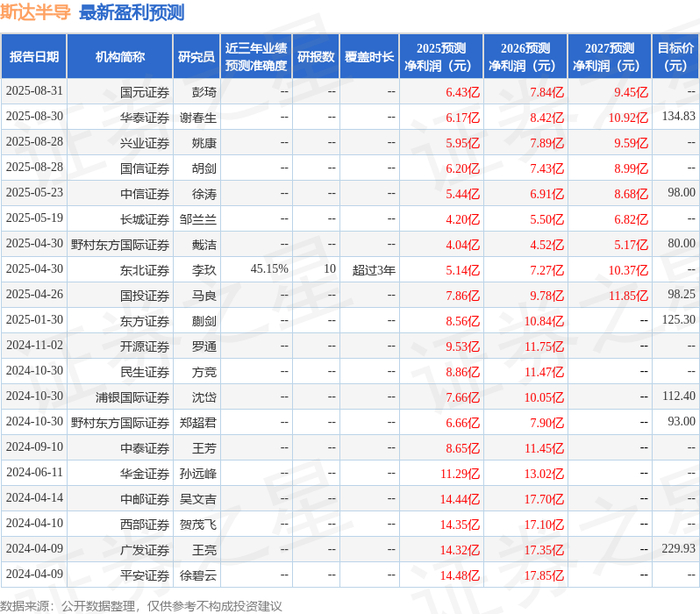Click analyst name 李玖

click(204, 271)
